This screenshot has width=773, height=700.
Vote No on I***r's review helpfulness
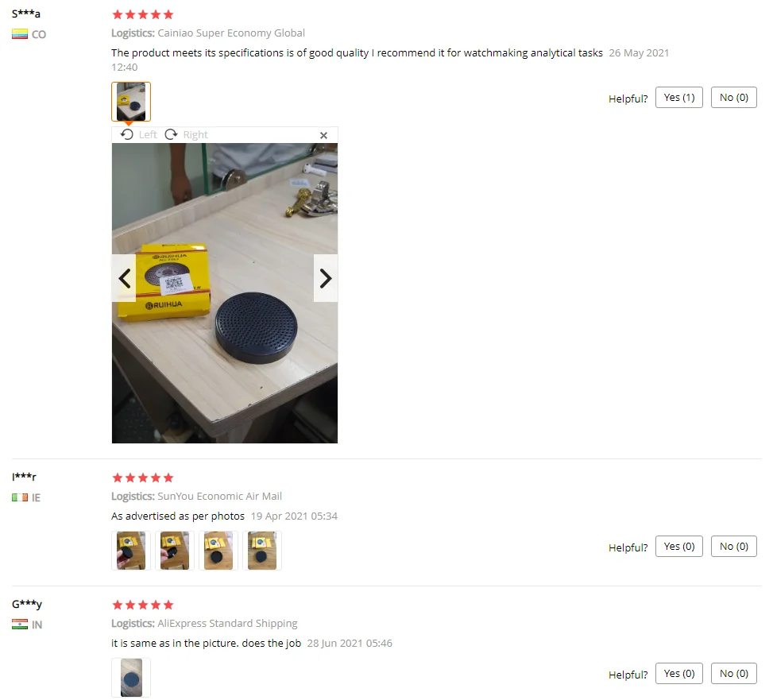pos(733,546)
